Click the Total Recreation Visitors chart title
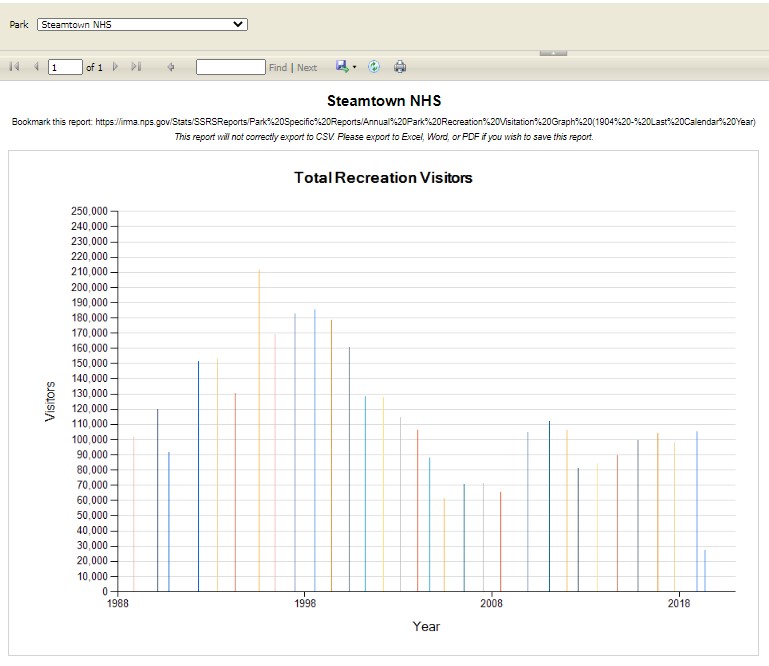 [x=383, y=178]
